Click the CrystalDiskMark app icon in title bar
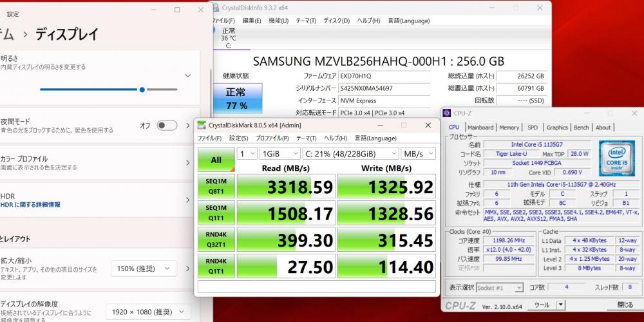 coord(201,125)
